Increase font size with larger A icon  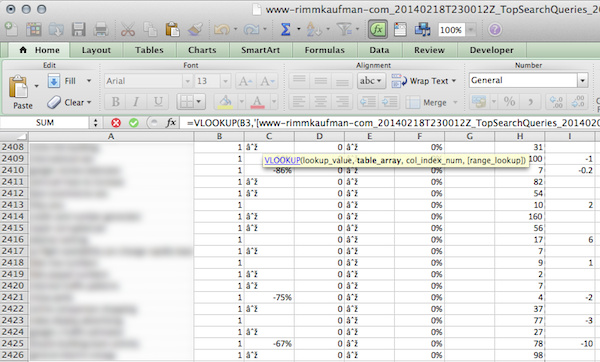pos(245,81)
